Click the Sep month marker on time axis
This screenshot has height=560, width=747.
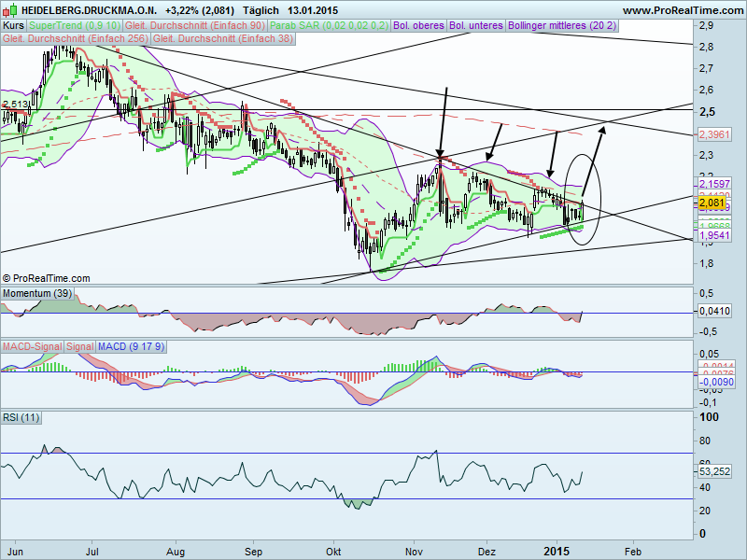point(253,552)
